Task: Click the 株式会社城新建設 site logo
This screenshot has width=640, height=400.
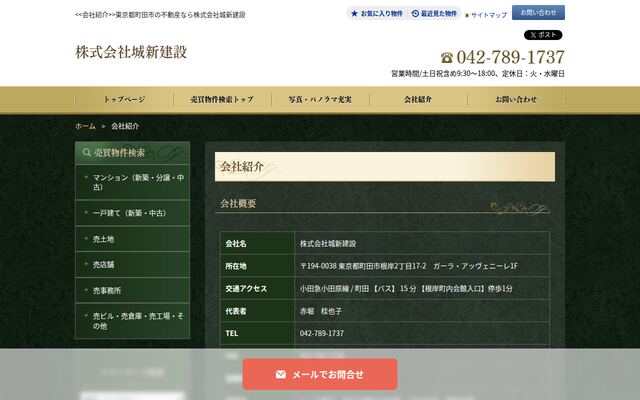Action: tap(131, 52)
